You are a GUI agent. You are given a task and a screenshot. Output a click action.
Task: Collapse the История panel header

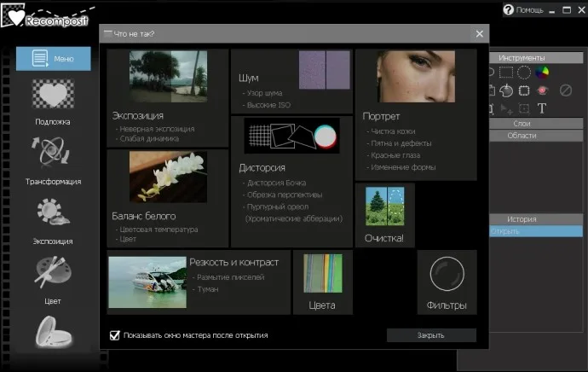point(536,219)
